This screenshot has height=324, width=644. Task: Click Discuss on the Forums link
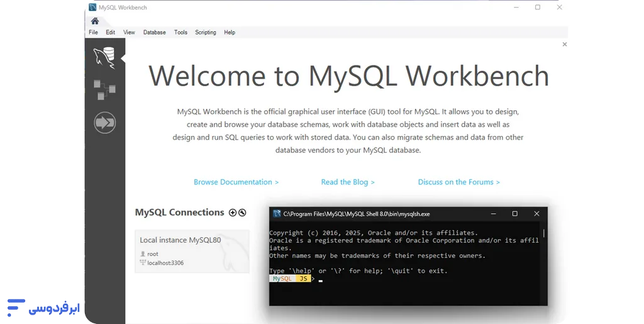click(x=458, y=182)
